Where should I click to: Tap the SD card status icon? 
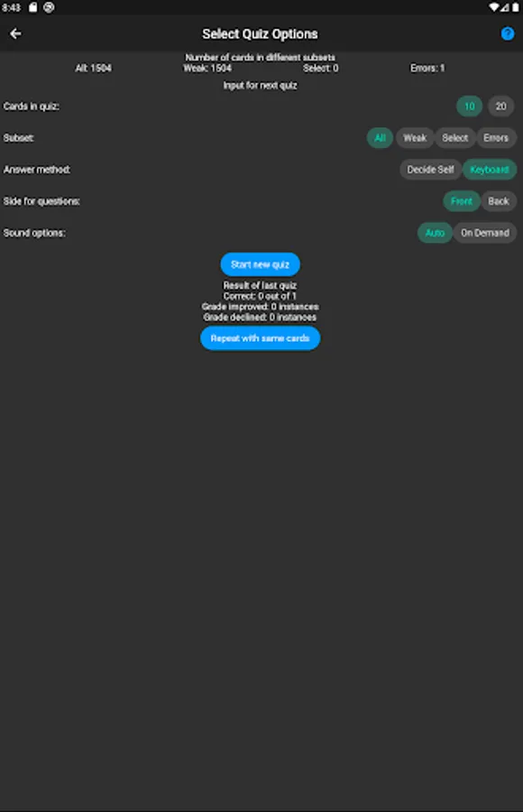[32, 7]
